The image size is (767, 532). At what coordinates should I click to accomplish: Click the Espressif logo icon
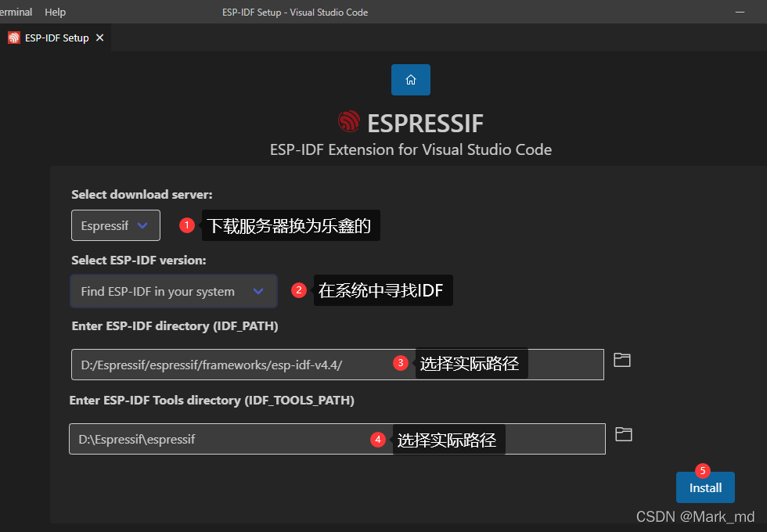[349, 121]
